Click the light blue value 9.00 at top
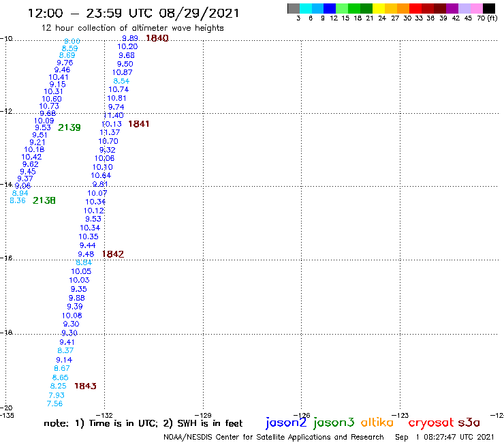The height and width of the screenshot is (443, 504). coord(72,42)
